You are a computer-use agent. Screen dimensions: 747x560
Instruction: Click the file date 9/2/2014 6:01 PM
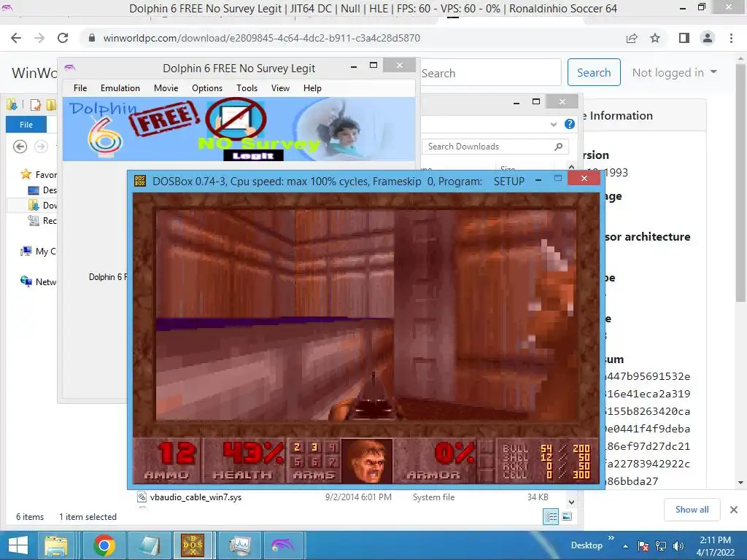358,497
